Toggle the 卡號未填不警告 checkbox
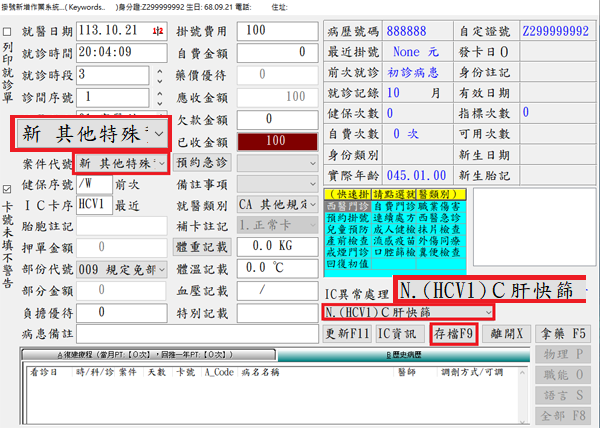Viewport: 600px width, 428px height. click(x=8, y=188)
